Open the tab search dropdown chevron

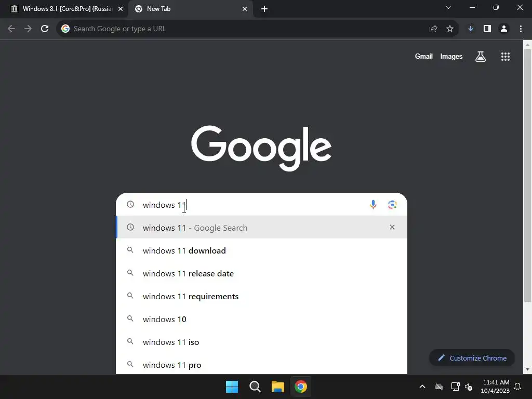click(448, 7)
